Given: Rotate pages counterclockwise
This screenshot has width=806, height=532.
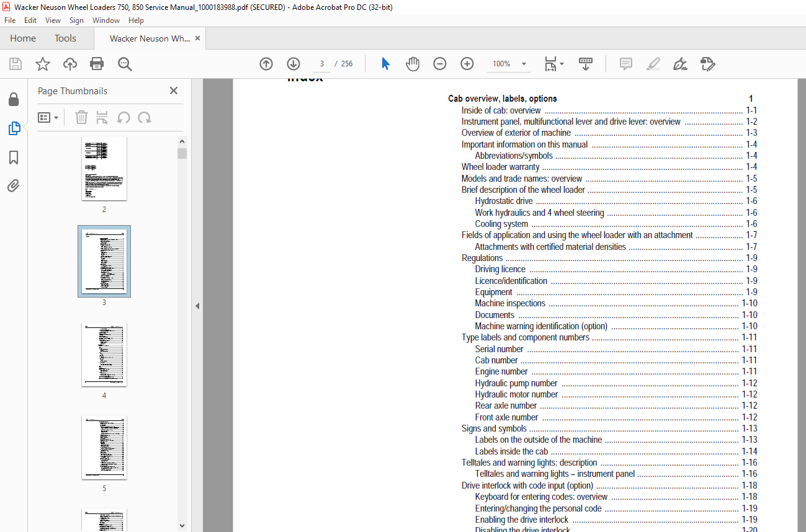Looking at the screenshot, I should tap(123, 117).
